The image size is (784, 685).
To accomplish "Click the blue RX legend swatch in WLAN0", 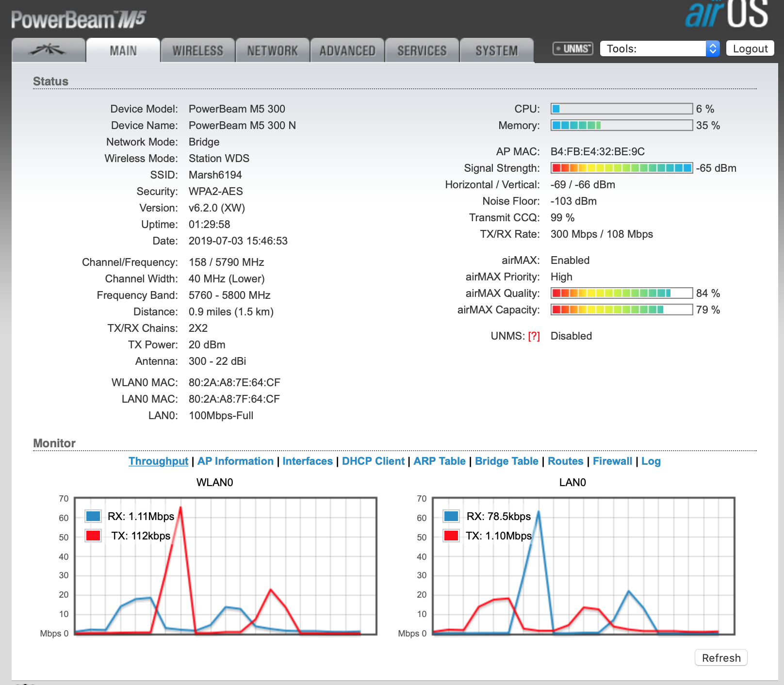I will coord(93,516).
